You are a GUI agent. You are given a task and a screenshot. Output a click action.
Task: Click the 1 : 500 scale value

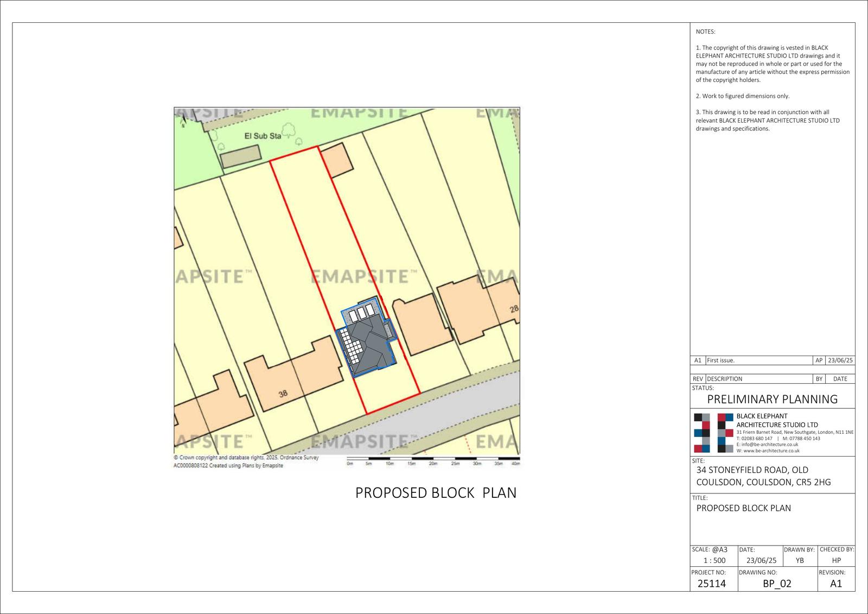714,560
